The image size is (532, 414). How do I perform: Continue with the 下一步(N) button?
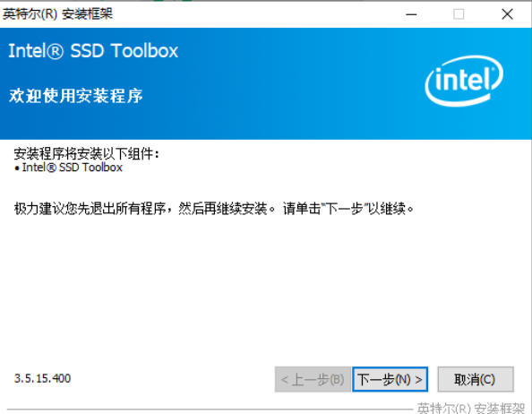click(x=390, y=379)
